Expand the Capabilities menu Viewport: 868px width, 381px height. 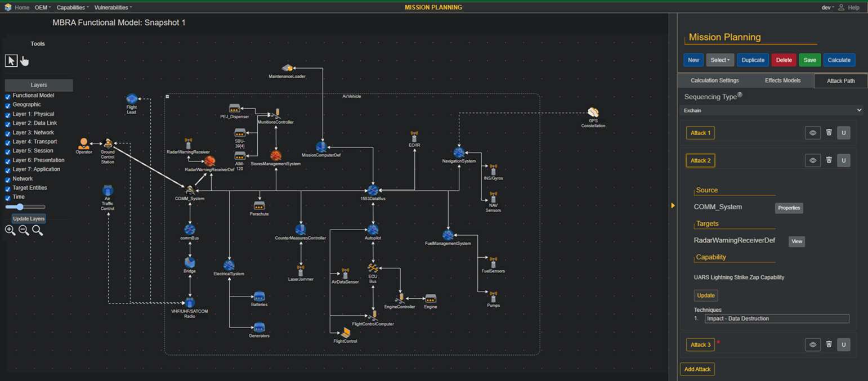[x=73, y=7]
